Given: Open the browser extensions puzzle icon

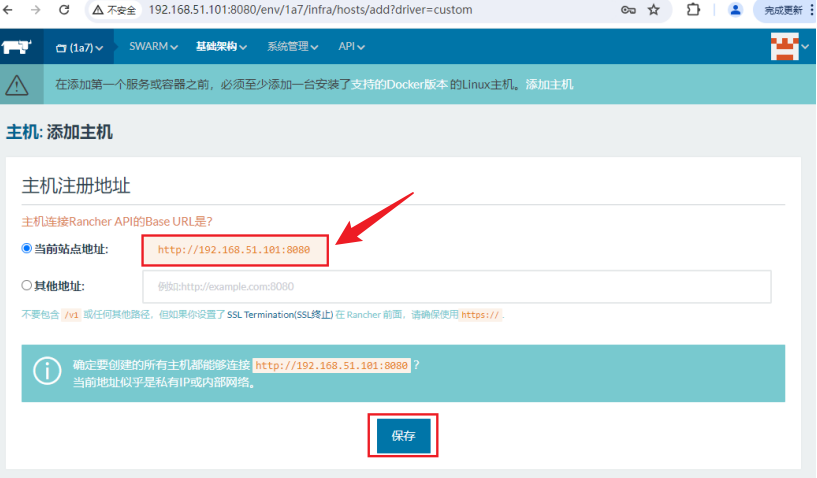Looking at the screenshot, I should tap(693, 10).
